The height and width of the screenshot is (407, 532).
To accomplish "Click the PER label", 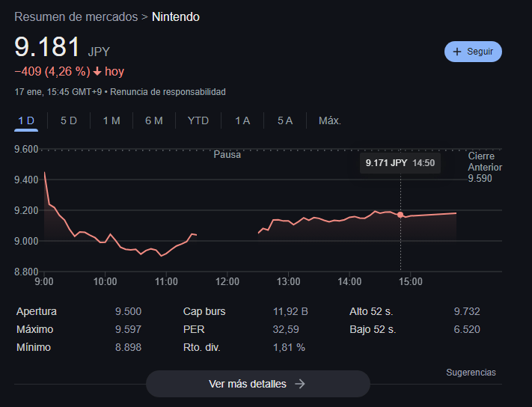I will [194, 329].
